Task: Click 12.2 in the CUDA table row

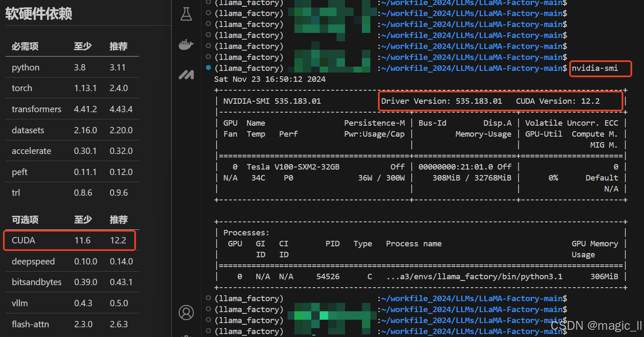Action: (118, 240)
